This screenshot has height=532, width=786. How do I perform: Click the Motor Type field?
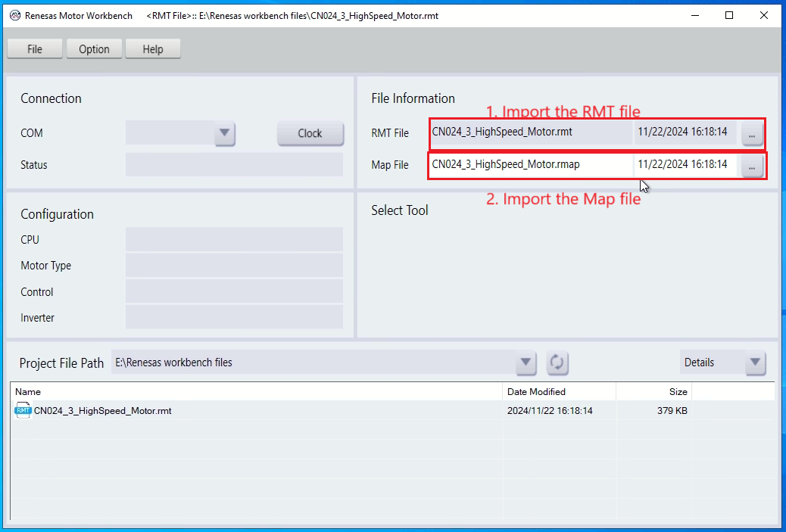[234, 265]
